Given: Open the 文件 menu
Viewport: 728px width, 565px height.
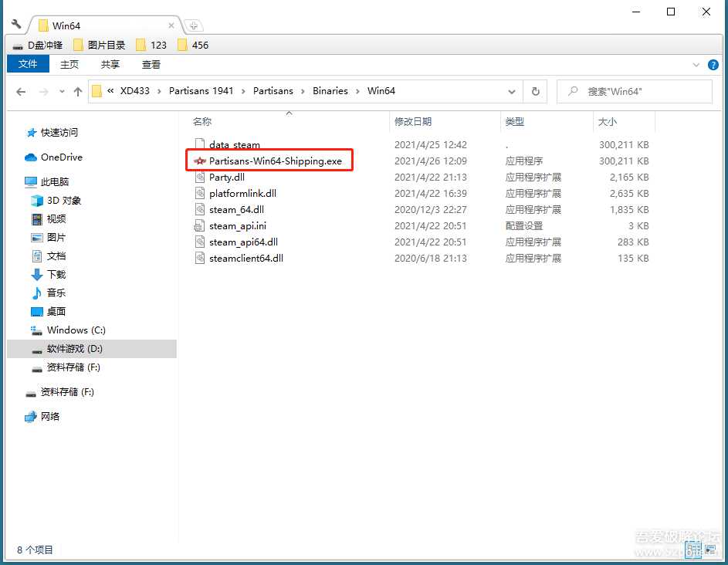Looking at the screenshot, I should [x=28, y=64].
